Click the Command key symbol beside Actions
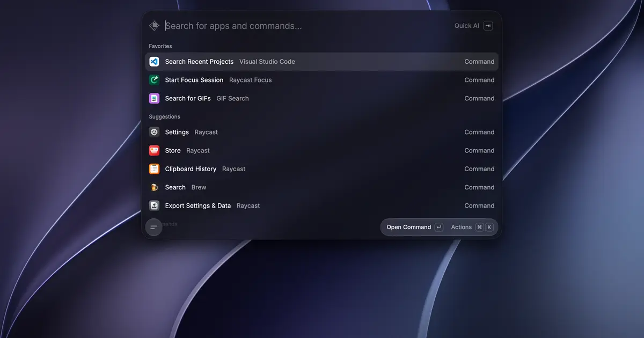The height and width of the screenshot is (338, 644). [x=479, y=227]
